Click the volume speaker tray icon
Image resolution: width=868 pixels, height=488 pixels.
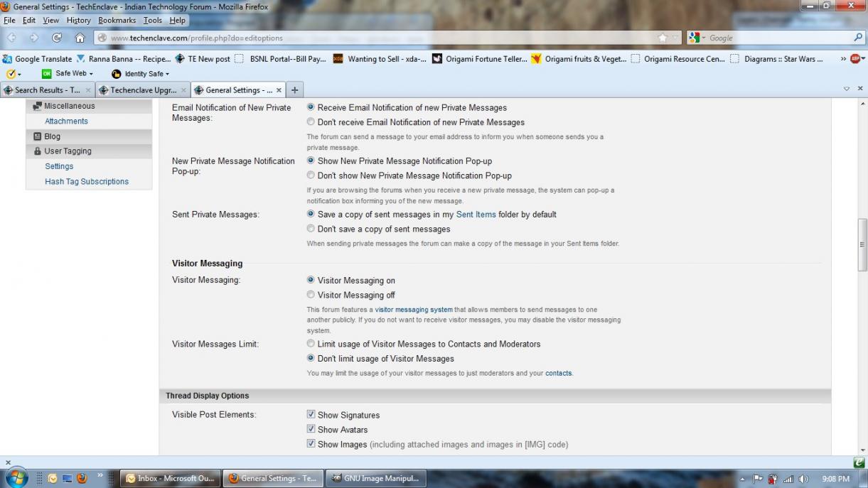pyautogui.click(x=804, y=479)
